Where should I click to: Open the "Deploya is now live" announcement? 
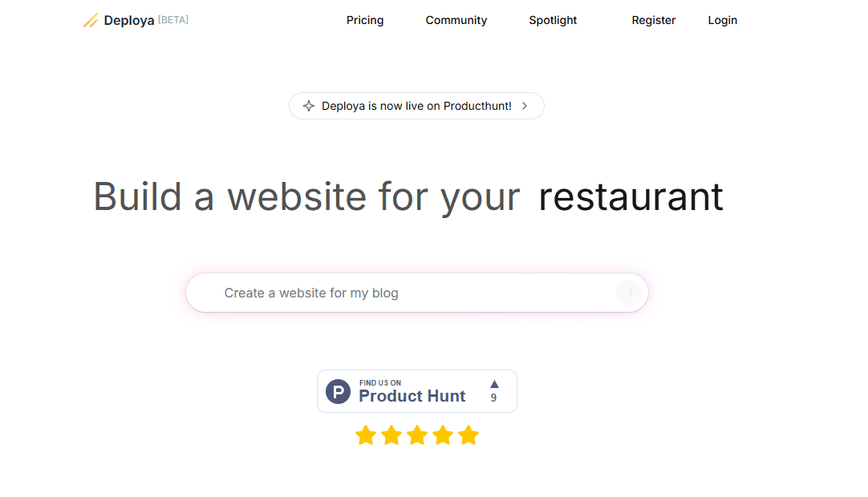coord(416,106)
